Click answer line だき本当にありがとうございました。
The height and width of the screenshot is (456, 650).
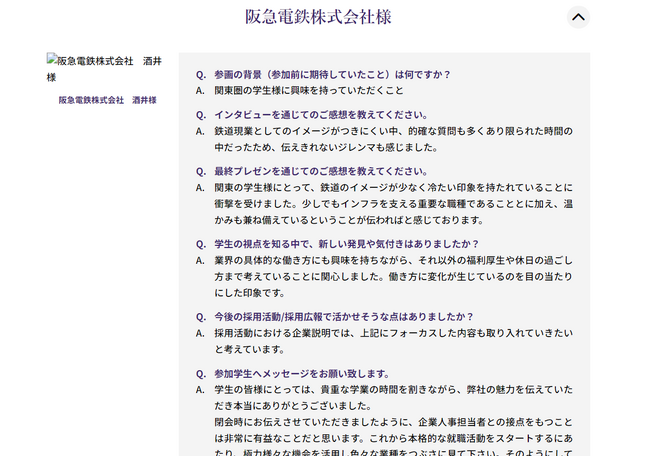pos(293,406)
